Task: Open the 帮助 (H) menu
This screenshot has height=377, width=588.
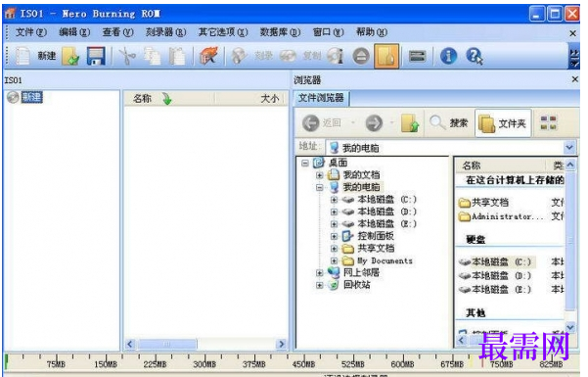Action: coord(371,32)
